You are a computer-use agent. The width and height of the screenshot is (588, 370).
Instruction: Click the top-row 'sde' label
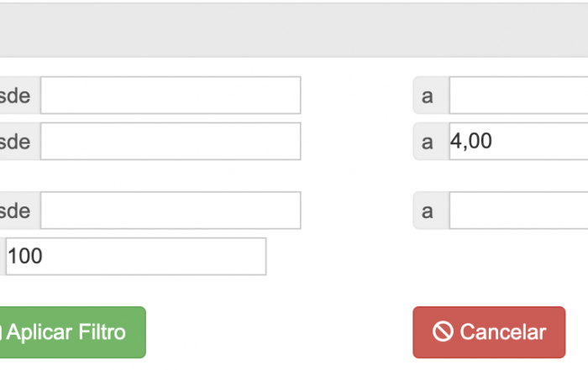15,96
